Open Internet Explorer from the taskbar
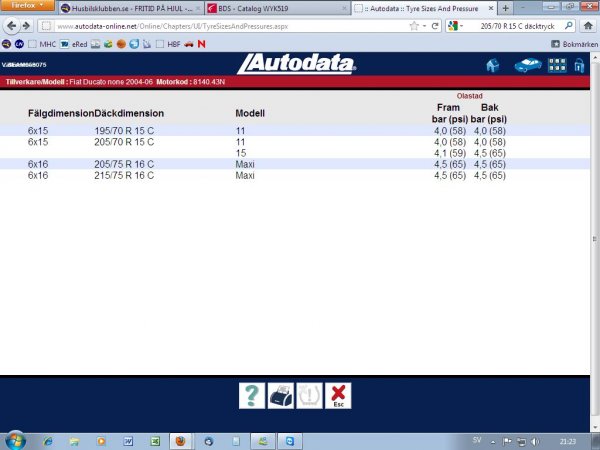The width and height of the screenshot is (600, 450). [x=46, y=439]
